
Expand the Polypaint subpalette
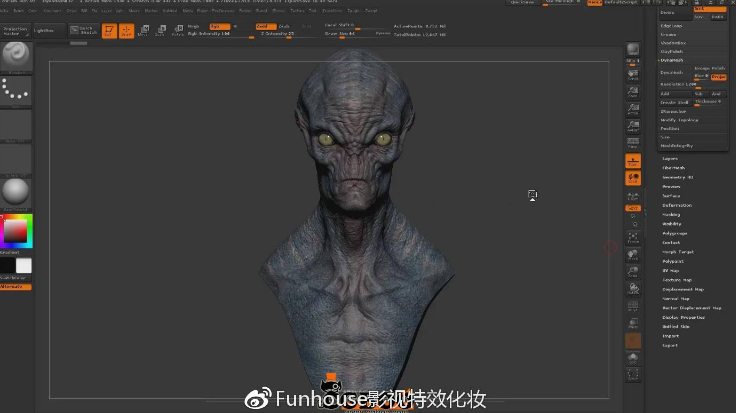[x=673, y=261]
